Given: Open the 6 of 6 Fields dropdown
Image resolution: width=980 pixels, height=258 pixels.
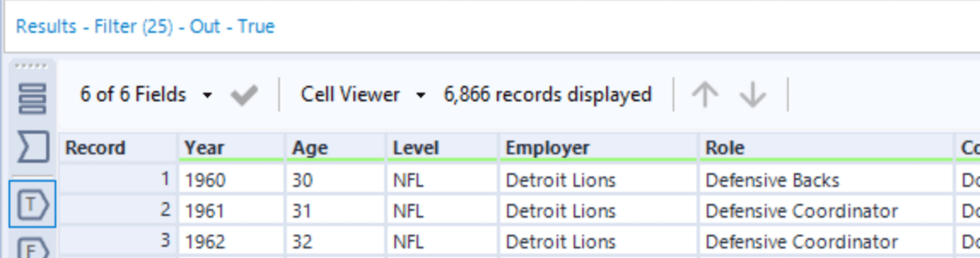Looking at the screenshot, I should point(145,95).
